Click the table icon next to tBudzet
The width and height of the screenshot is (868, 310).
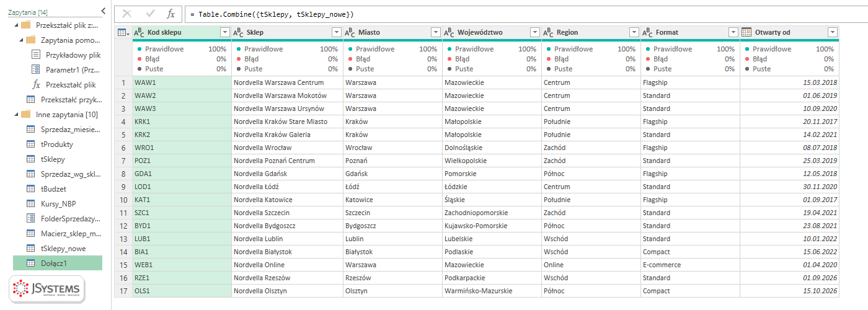pos(30,189)
